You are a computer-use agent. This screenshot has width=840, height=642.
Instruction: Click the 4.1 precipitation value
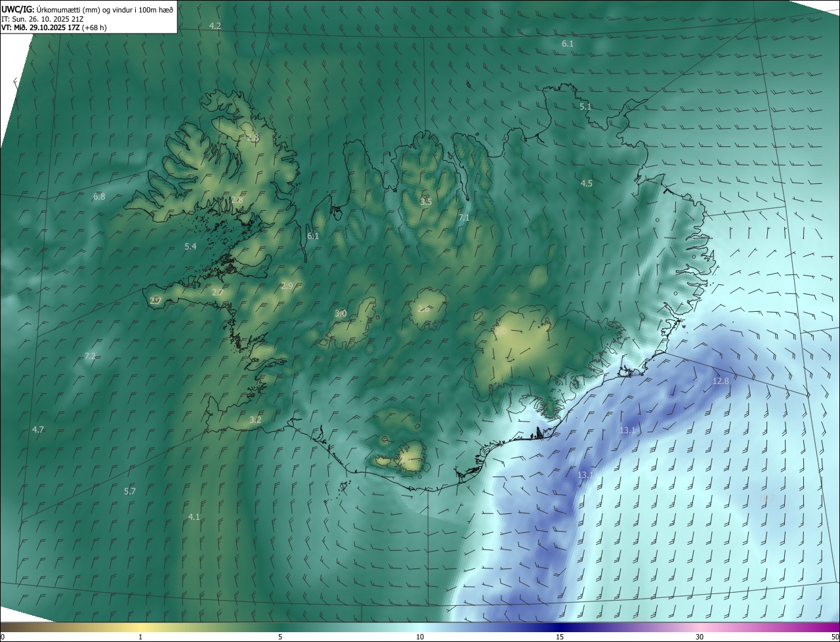[x=194, y=517]
